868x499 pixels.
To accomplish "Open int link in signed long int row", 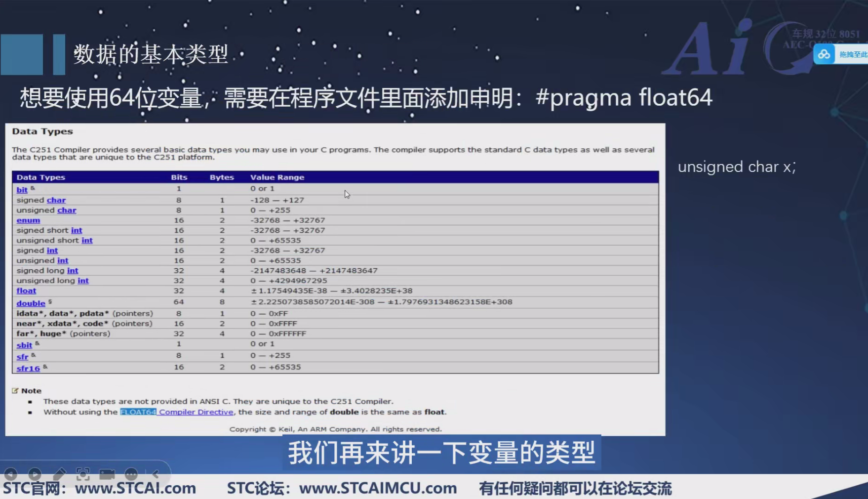I will 73,270.
